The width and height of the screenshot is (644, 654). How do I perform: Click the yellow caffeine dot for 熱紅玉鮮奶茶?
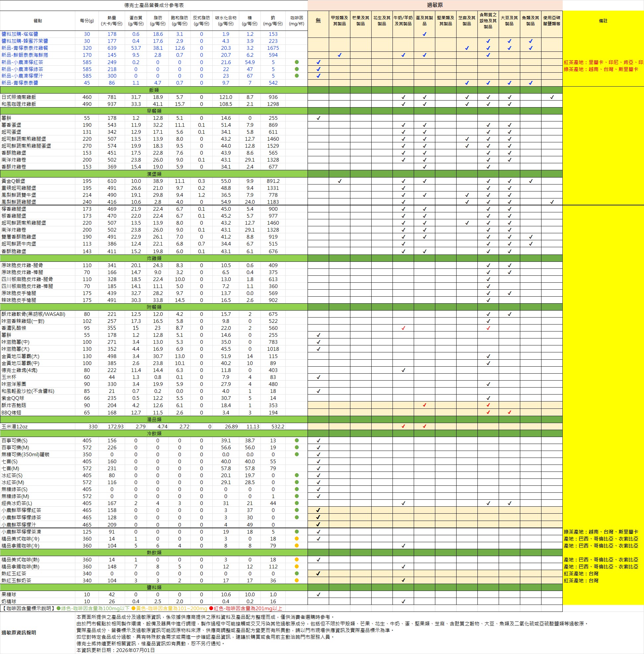(x=297, y=580)
